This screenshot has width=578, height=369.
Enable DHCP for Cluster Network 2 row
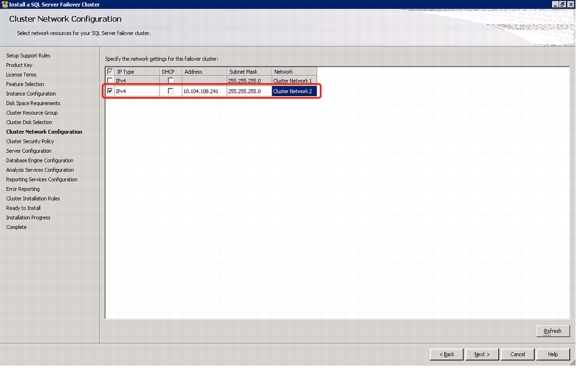[x=170, y=91]
